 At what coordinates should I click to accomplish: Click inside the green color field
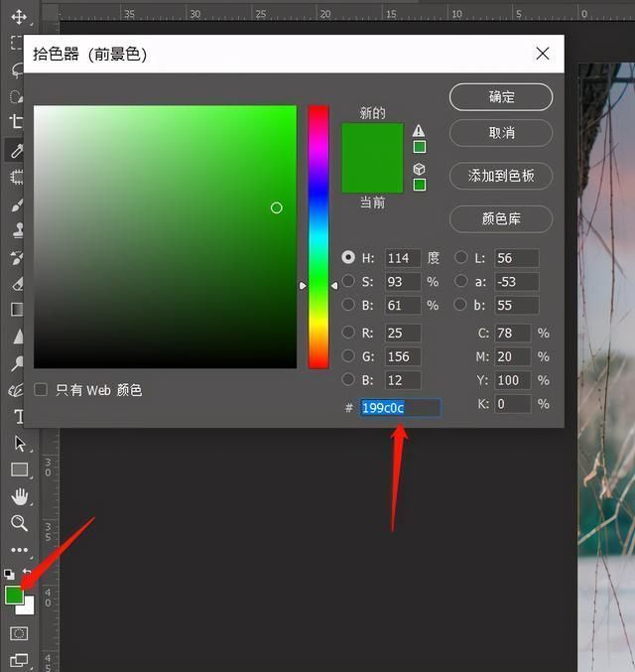[165, 236]
